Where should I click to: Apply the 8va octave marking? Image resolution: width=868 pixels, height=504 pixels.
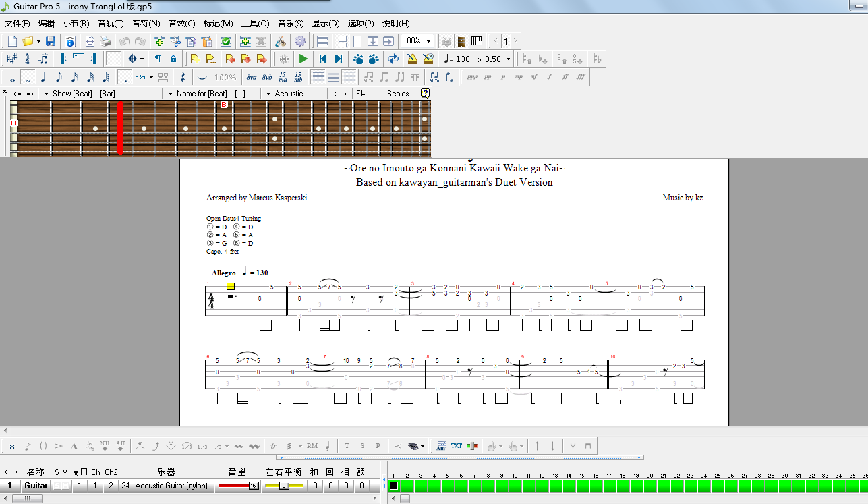[x=252, y=78]
